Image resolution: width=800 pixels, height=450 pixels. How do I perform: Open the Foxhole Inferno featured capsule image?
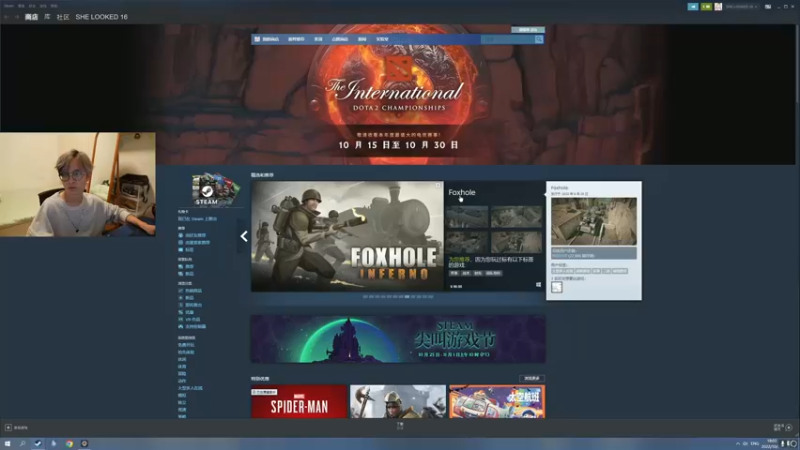click(x=347, y=236)
